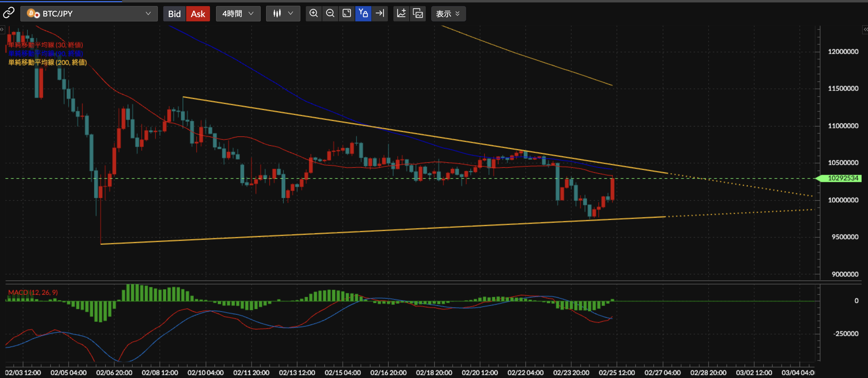This screenshot has width=868, height=378.
Task: Expand left panel with double-arrow icon
Action: [x=2, y=30]
